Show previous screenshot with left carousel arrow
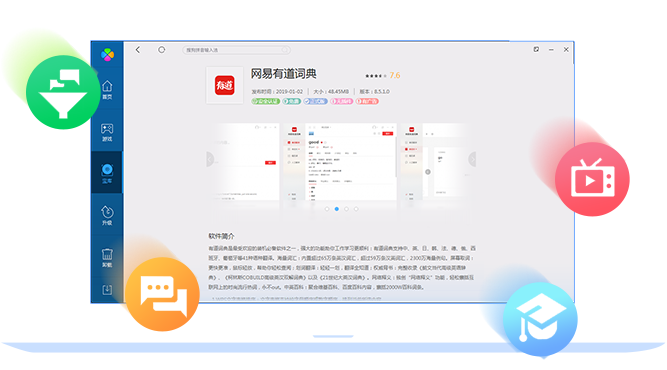 210,159
